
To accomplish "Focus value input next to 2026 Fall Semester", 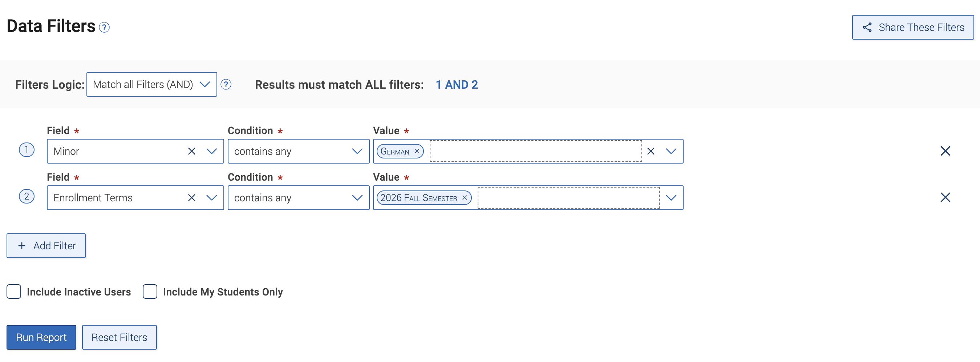I will 568,198.
